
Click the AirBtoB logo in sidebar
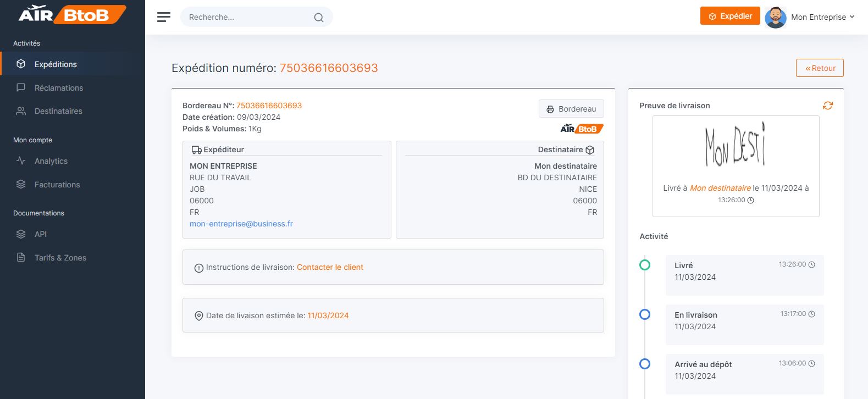72,15
